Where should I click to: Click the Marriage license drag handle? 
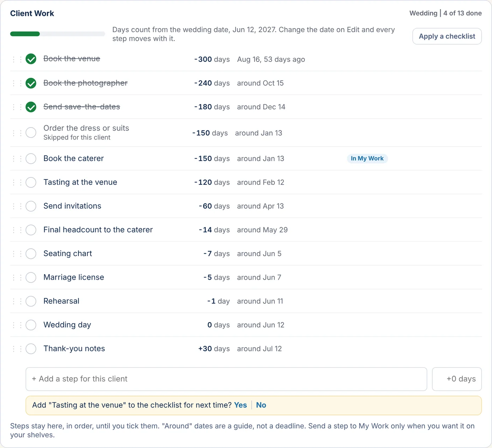[17, 278]
